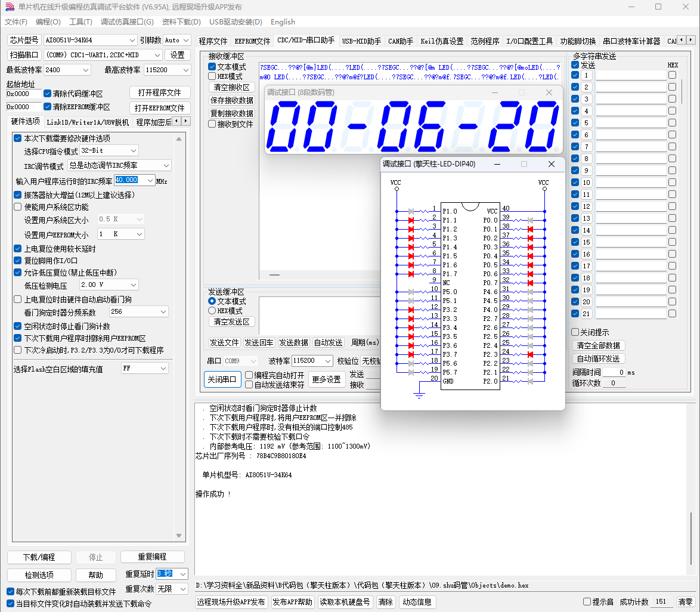This screenshot has width=700, height=612.
Task: Click the 关闭串口 button
Action: coord(222,379)
